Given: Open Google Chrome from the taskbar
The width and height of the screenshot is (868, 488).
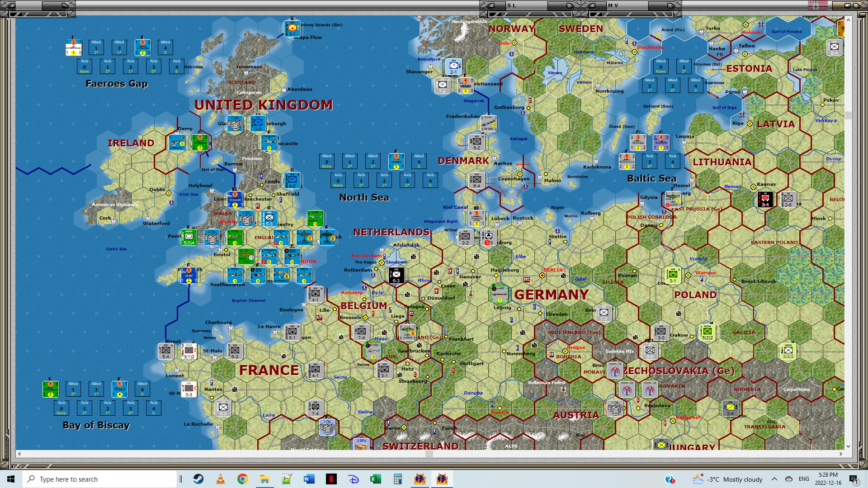Looking at the screenshot, I should (242, 479).
